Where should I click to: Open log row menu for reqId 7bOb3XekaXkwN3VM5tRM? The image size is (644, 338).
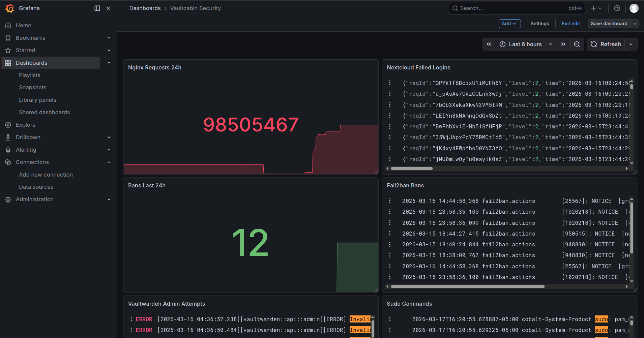(390, 105)
